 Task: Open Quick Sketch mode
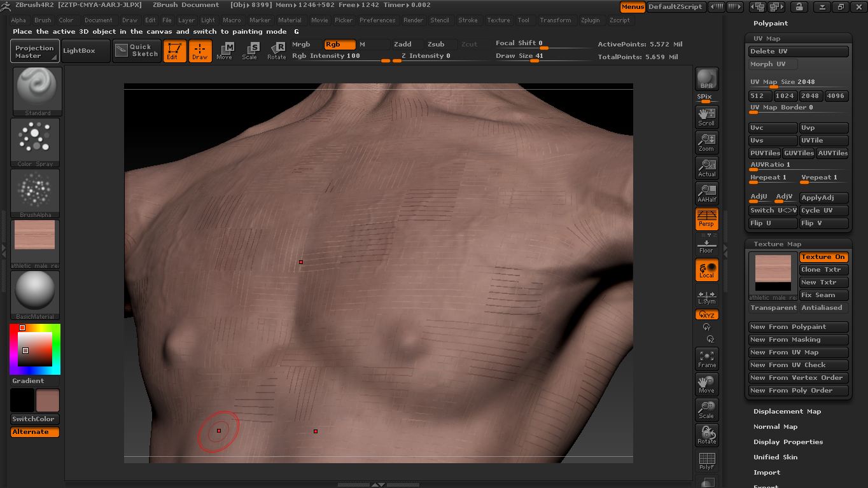(137, 50)
